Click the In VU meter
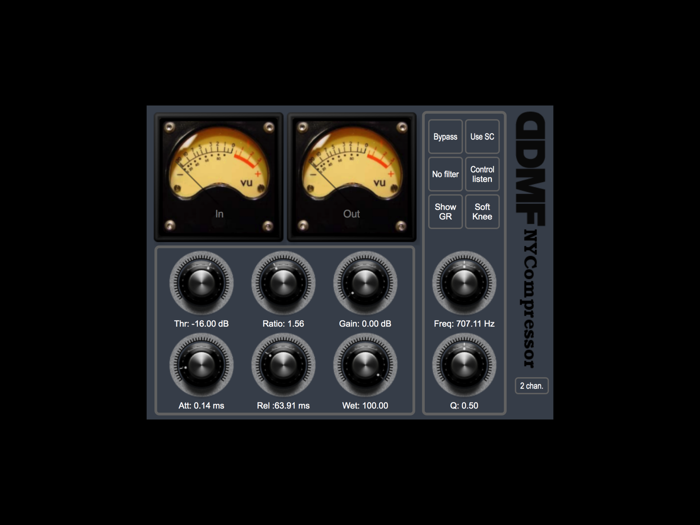The width and height of the screenshot is (700, 525). tap(219, 177)
